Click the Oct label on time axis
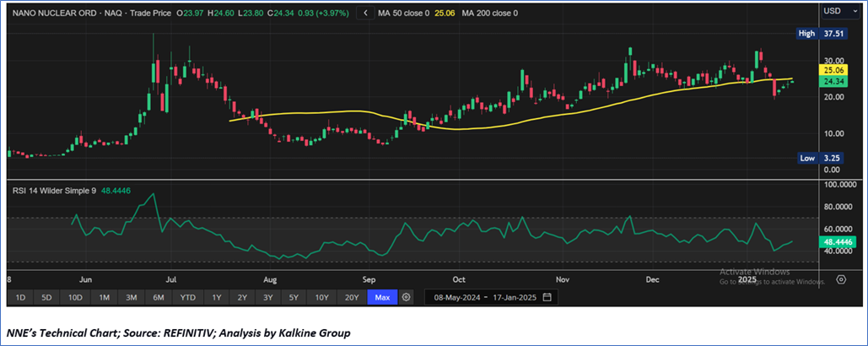The width and height of the screenshot is (868, 346). (458, 279)
